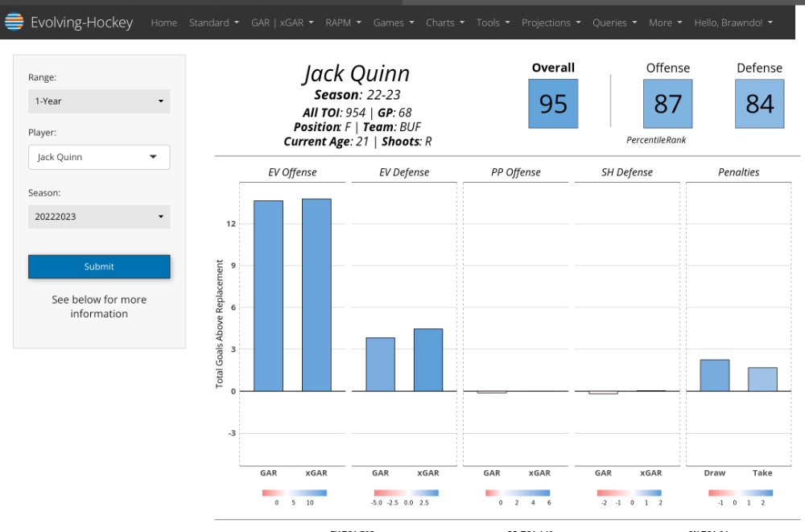
Task: Click the PP Offense panel title
Action: pos(515,172)
